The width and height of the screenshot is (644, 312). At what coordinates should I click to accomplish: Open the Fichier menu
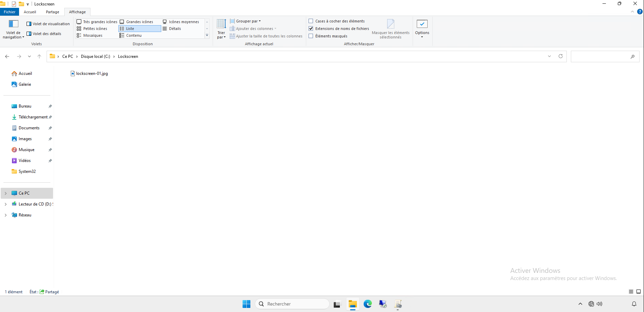tap(10, 12)
